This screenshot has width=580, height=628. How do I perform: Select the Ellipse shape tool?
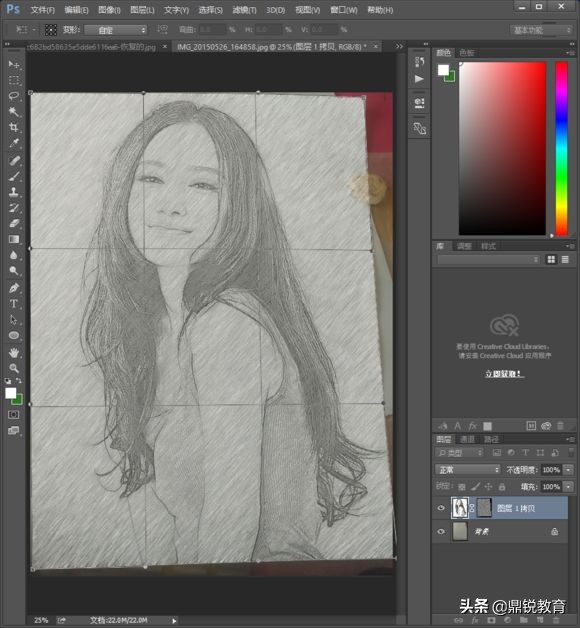14,335
